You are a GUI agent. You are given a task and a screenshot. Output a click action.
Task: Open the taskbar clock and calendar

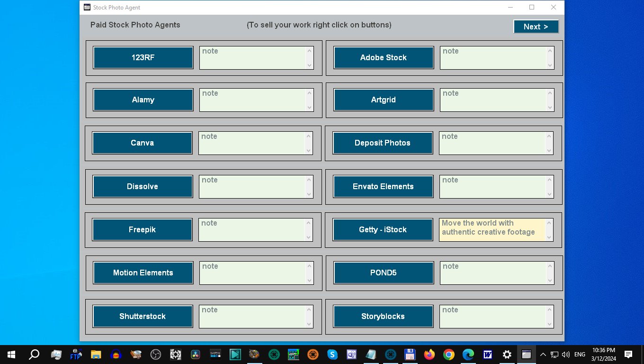coord(604,354)
